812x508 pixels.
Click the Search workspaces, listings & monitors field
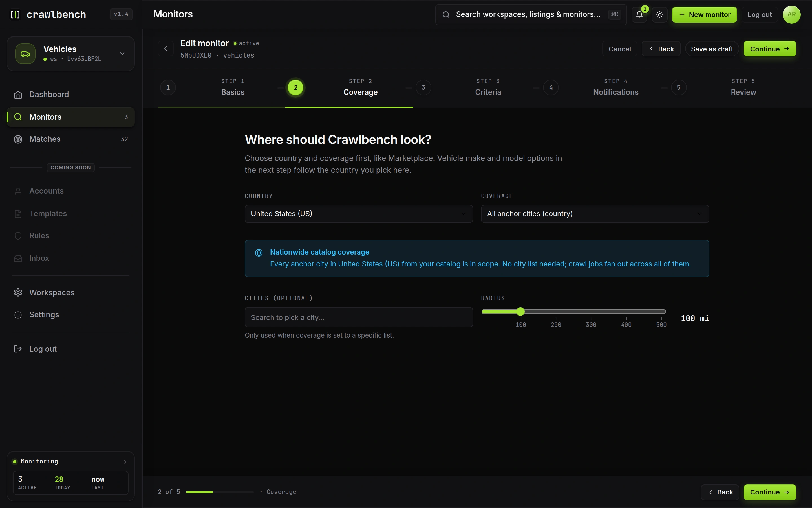click(531, 14)
